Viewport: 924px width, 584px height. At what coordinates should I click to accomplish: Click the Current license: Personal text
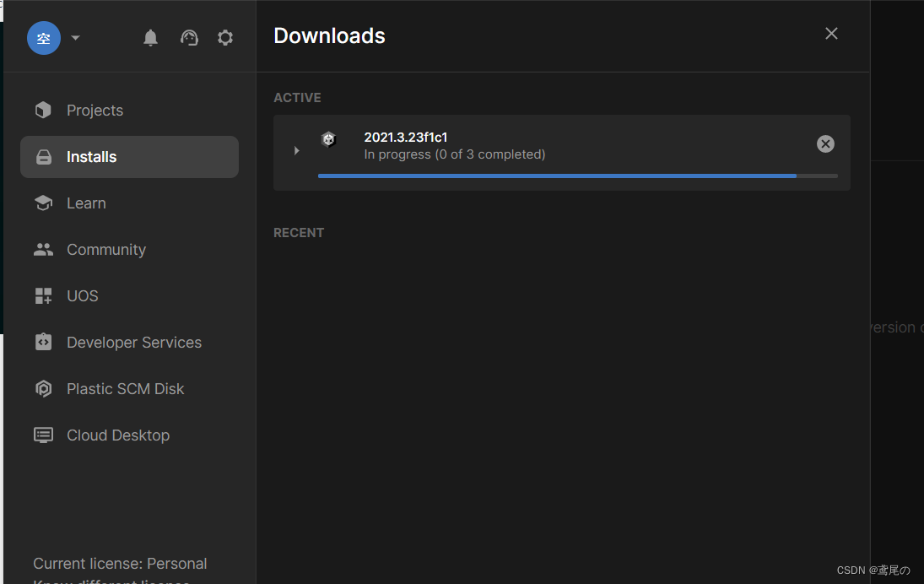(120, 564)
